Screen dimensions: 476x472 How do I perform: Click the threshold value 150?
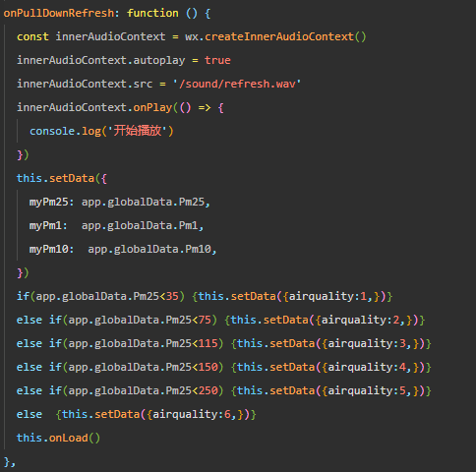208,367
